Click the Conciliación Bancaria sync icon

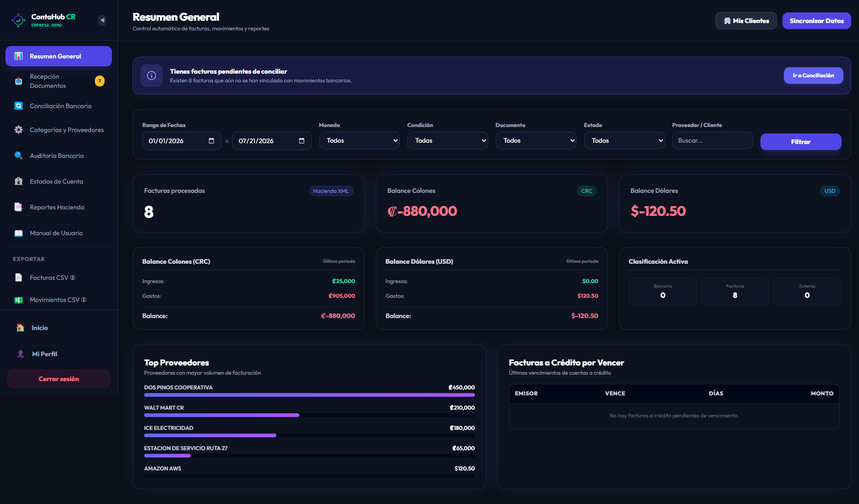pos(18,106)
